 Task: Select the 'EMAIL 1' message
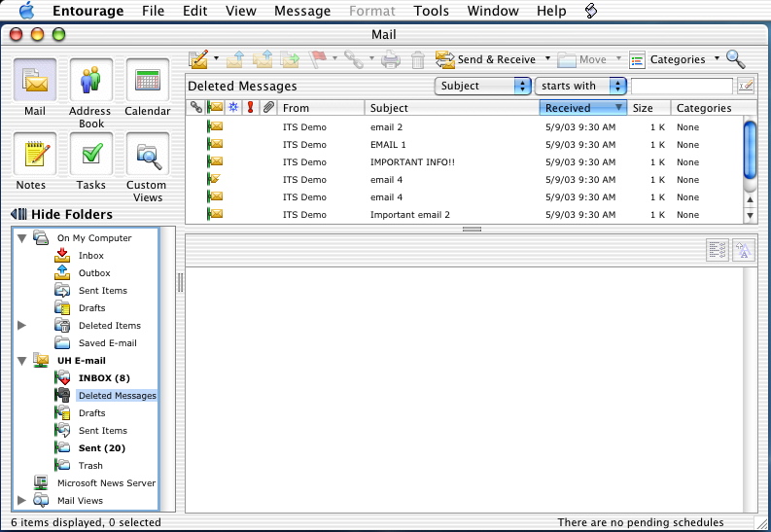tap(464, 145)
